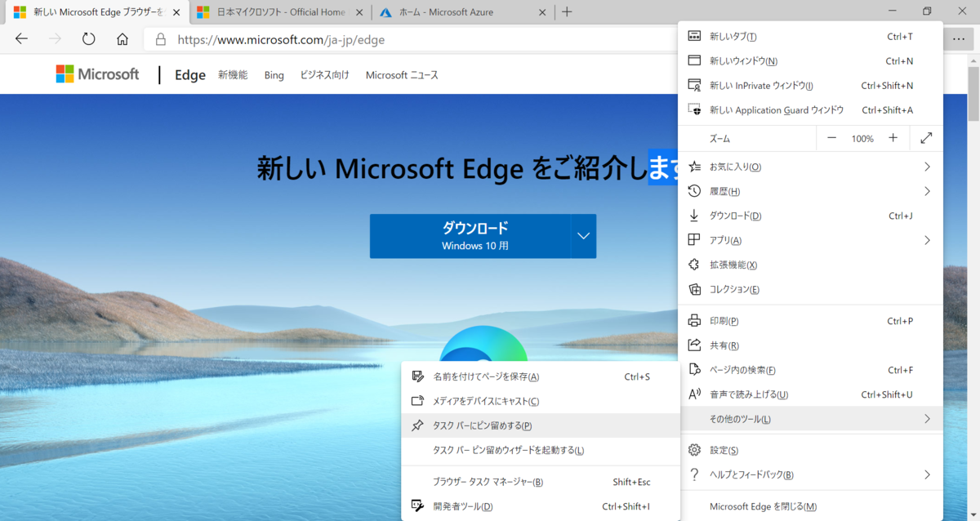Open the Bing navigation link
The image size is (980, 521).
pos(274,75)
